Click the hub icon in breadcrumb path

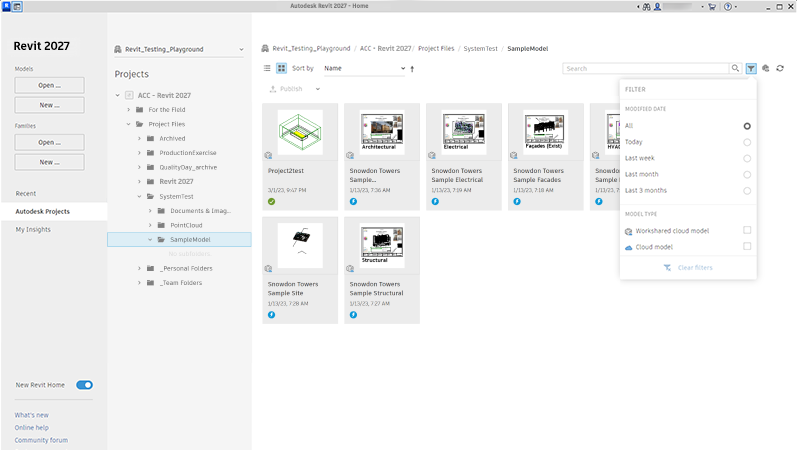click(265, 49)
